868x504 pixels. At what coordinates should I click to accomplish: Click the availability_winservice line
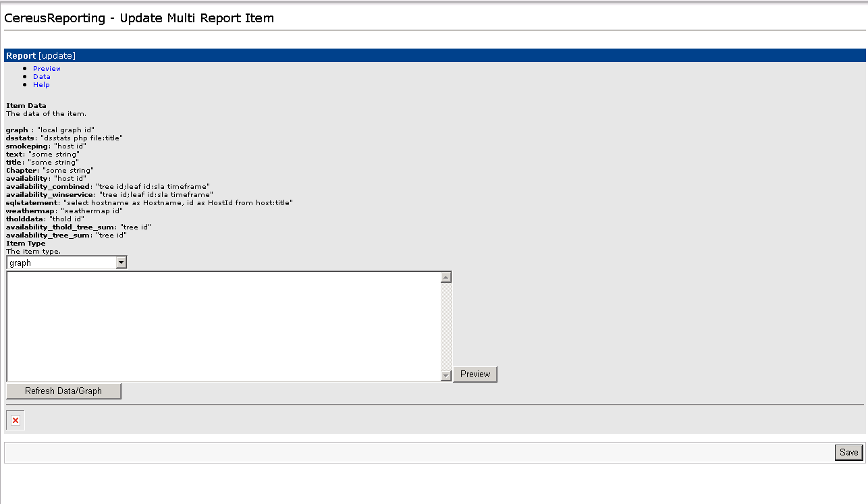click(x=109, y=194)
